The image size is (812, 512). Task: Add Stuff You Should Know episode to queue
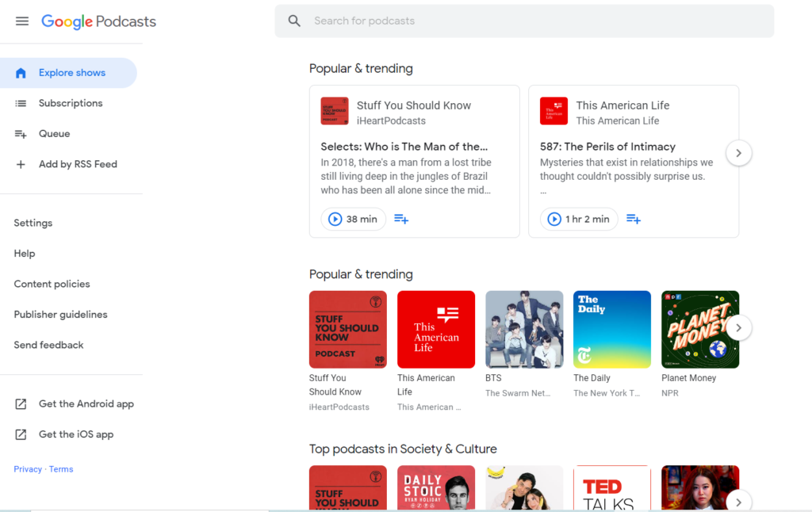(401, 219)
